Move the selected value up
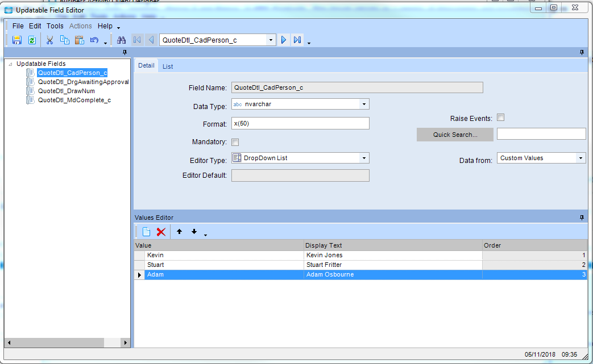 point(179,232)
